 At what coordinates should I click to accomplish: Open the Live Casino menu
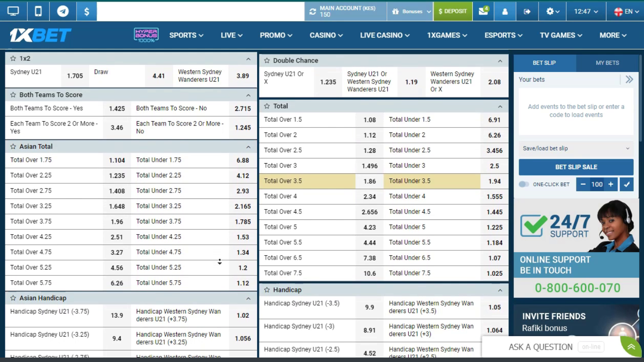click(385, 35)
